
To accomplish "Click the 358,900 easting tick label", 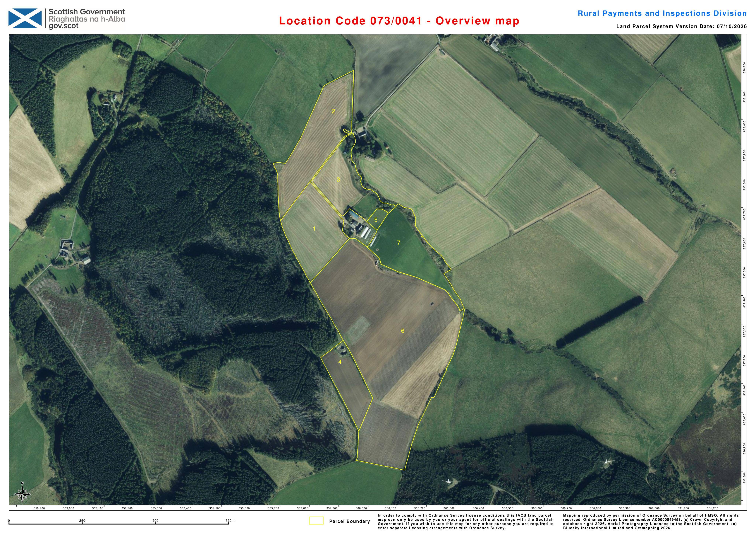I will pyautogui.click(x=39, y=508).
